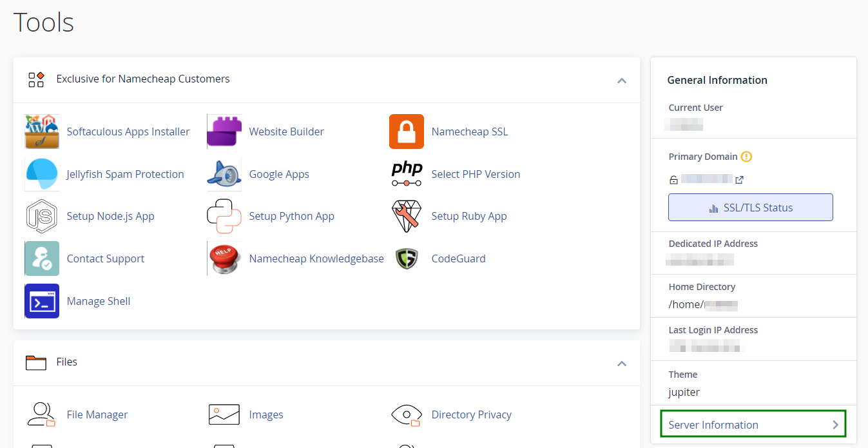Click the Python app icon

click(x=224, y=217)
